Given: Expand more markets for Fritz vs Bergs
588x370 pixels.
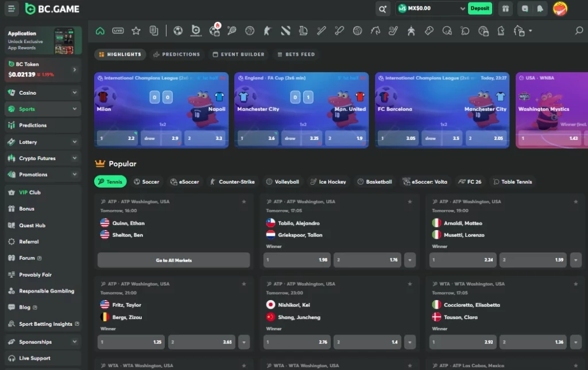Looking at the screenshot, I should tap(243, 342).
